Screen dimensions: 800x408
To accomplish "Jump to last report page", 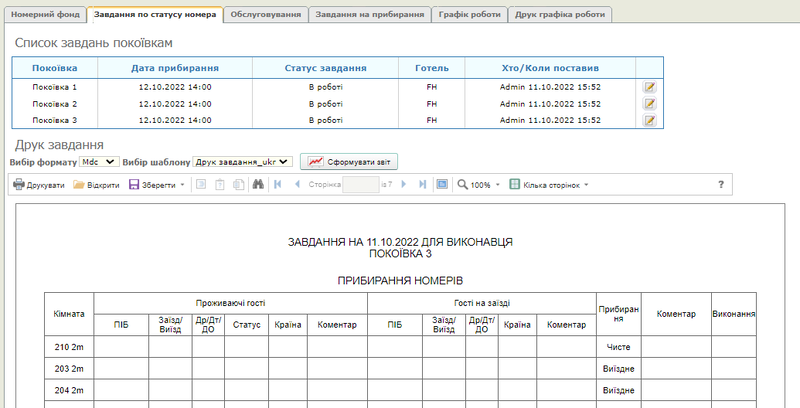I will tap(422, 185).
